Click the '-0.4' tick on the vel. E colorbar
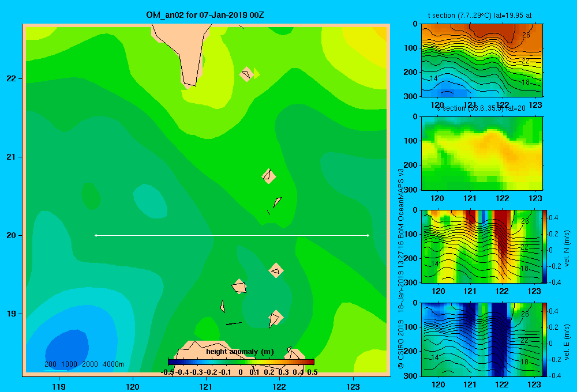This screenshot has height=392, width=577. 554,375
